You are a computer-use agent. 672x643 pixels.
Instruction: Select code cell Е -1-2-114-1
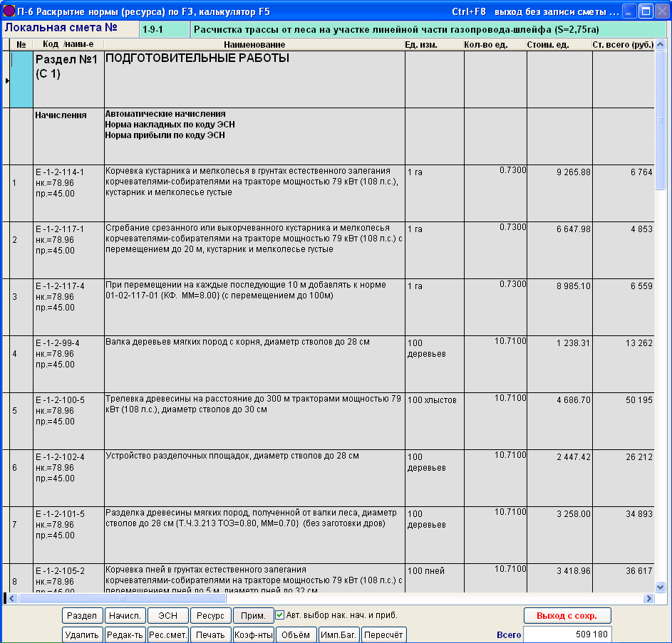(68, 193)
